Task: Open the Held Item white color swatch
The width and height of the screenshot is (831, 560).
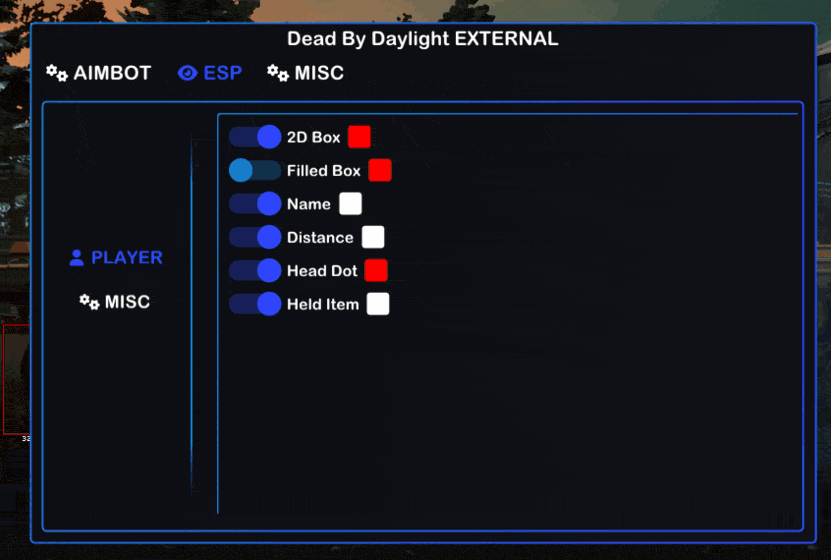Action: (x=378, y=304)
